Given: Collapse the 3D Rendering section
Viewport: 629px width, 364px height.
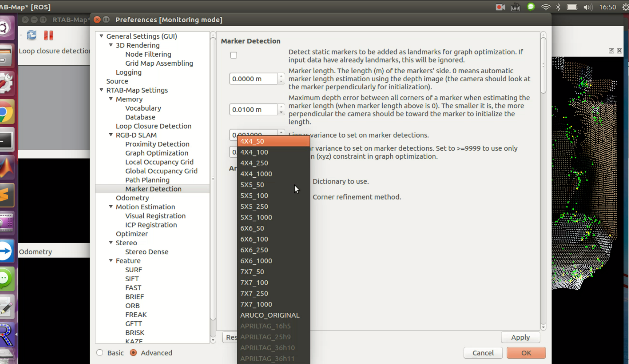Looking at the screenshot, I should pos(110,45).
